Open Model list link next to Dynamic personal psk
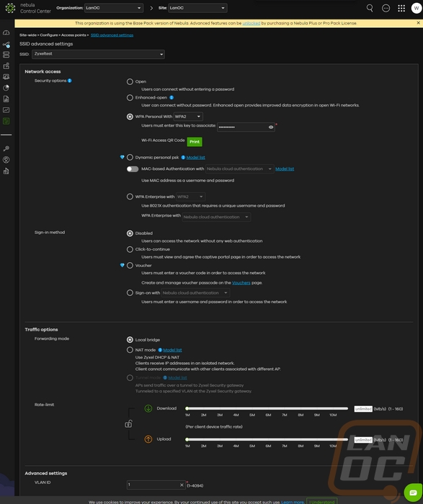The height and width of the screenshot is (504, 423). (195, 158)
